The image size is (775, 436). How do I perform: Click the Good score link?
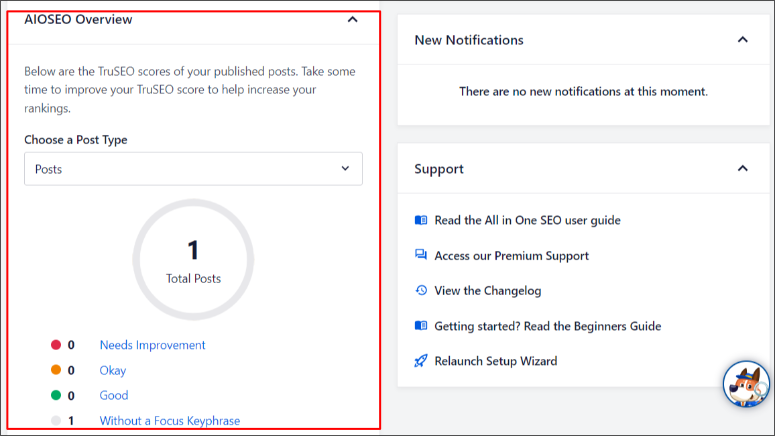114,395
